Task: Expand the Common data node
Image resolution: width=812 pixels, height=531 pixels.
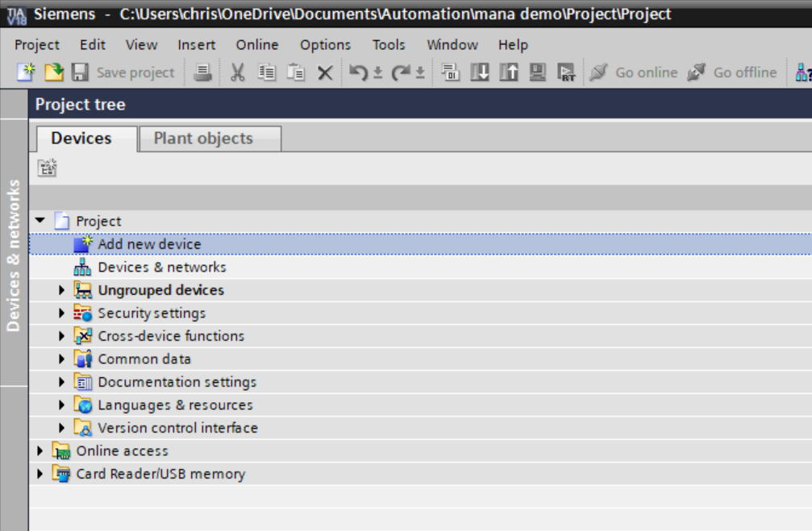Action: point(61,359)
